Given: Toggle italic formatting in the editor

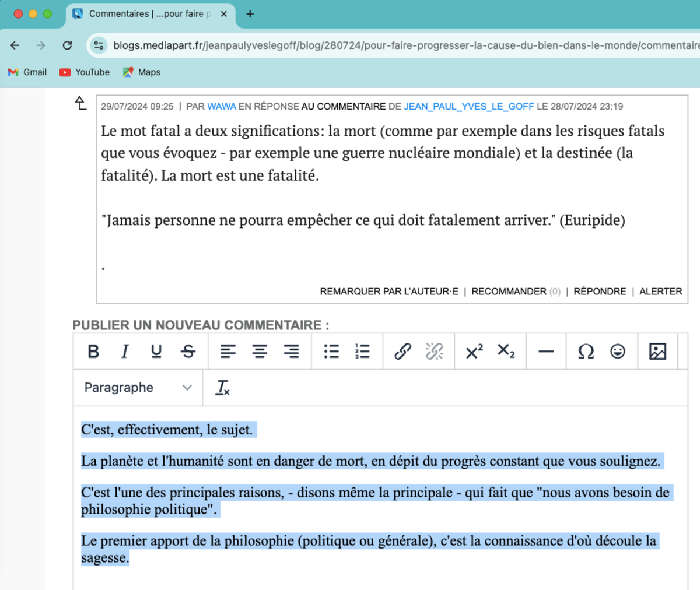Looking at the screenshot, I should pos(125,352).
